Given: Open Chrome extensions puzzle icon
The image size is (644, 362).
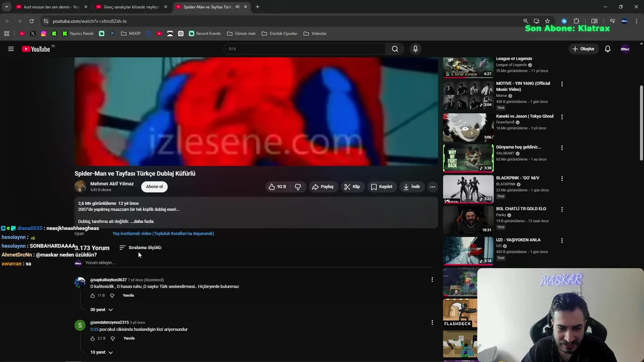Looking at the screenshot, I should 577,21.
